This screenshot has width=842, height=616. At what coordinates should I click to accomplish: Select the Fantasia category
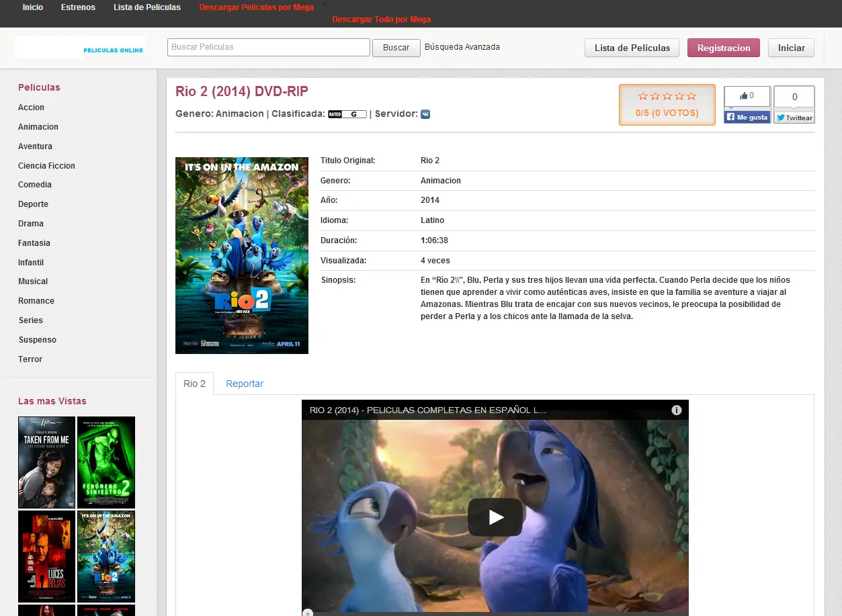(34, 243)
